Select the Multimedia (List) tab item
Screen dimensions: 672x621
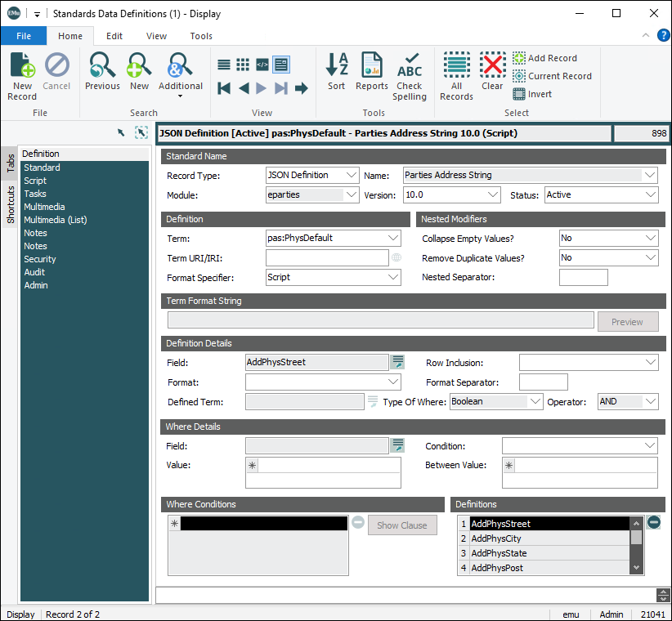click(55, 220)
